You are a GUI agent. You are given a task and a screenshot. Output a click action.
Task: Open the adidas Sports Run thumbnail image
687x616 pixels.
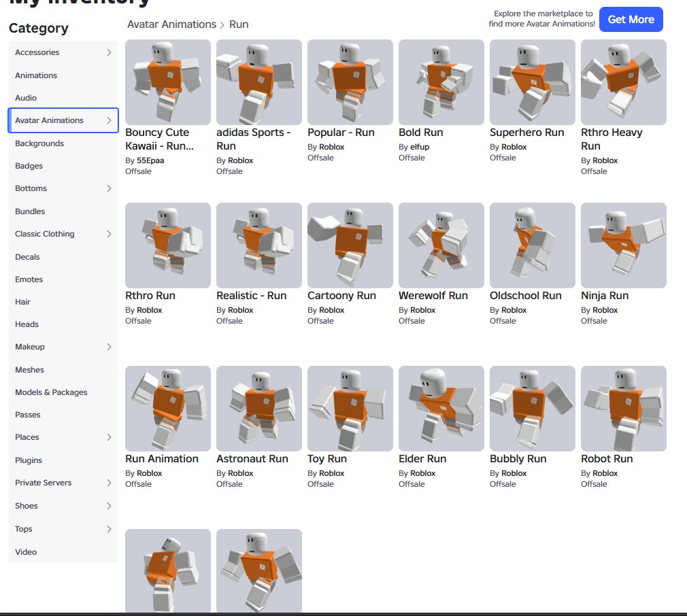(x=259, y=82)
